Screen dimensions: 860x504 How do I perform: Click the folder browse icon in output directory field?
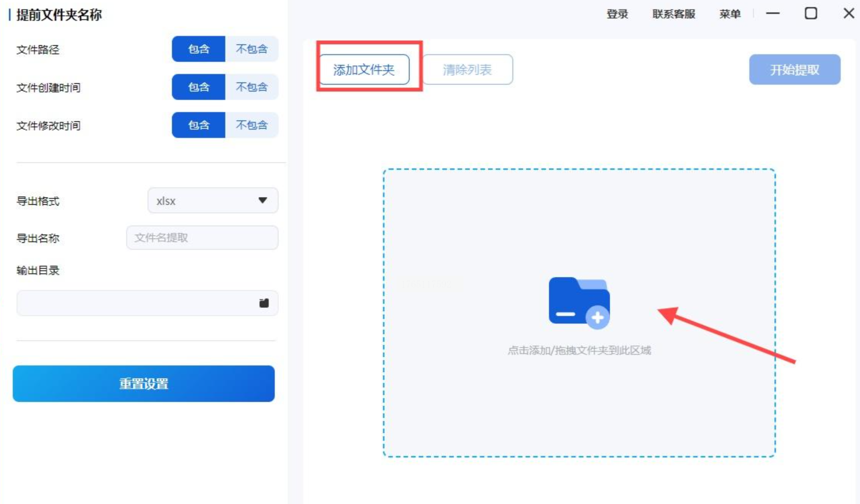(264, 303)
